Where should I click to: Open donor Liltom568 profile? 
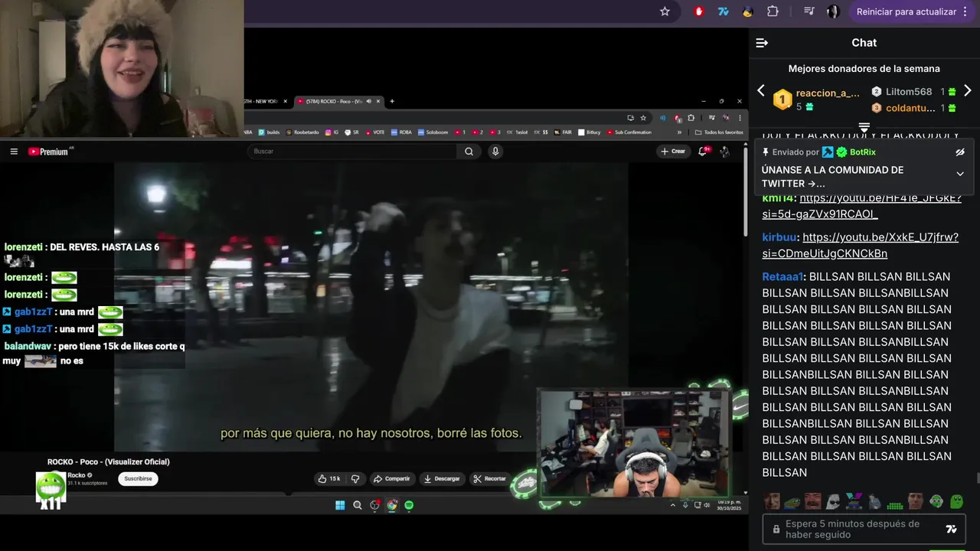point(909,92)
